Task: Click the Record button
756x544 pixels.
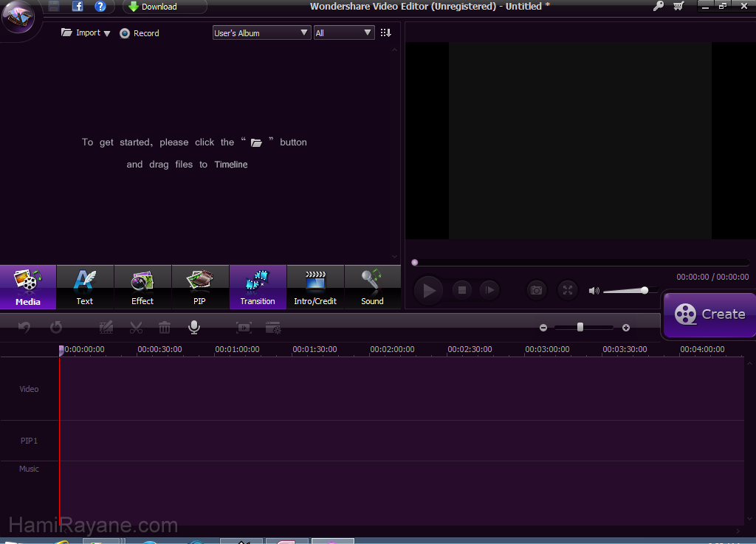Action: (140, 33)
